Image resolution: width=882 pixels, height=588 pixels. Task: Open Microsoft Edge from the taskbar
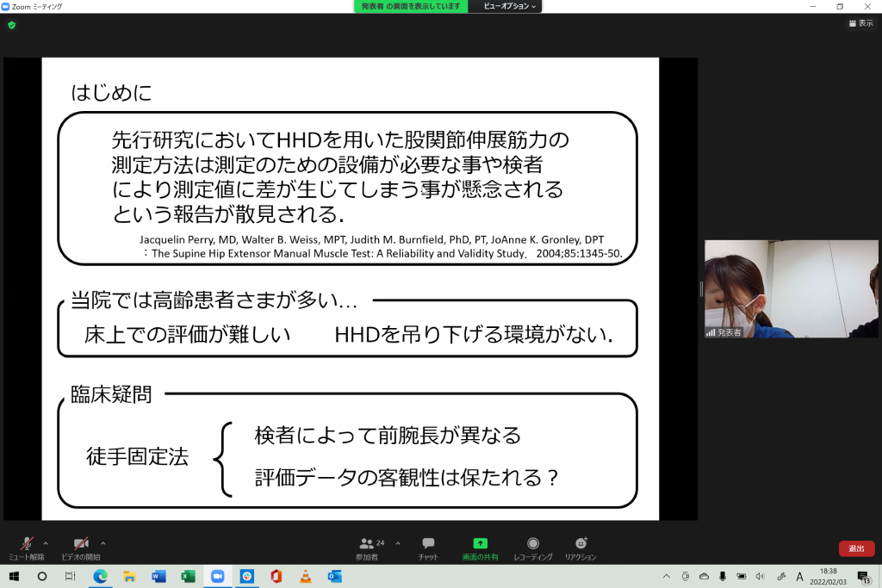(x=100, y=576)
